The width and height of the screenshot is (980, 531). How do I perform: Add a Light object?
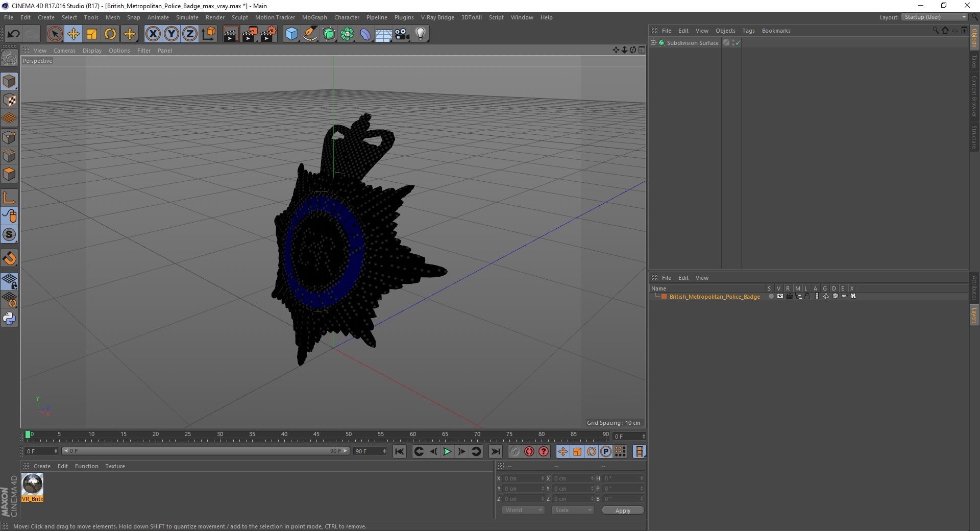[x=421, y=34]
